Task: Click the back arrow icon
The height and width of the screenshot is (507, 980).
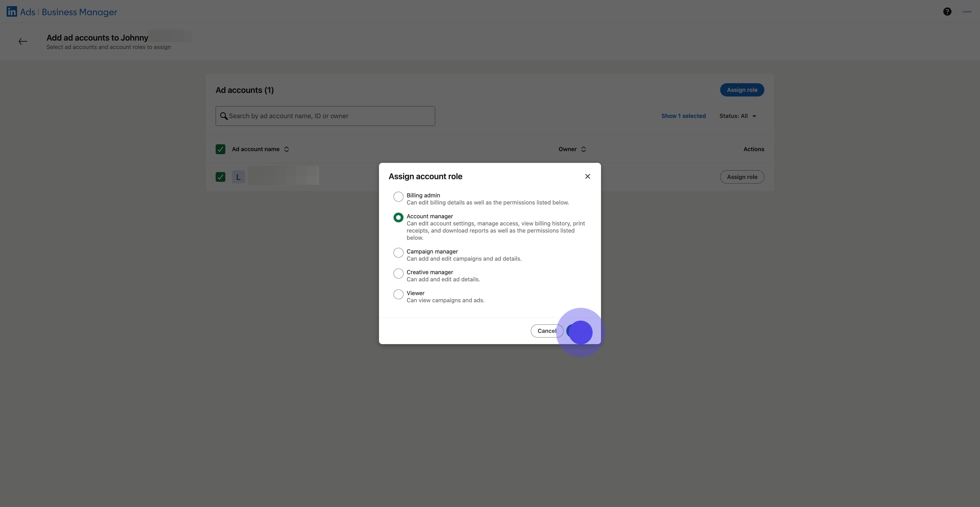Action: click(x=23, y=42)
